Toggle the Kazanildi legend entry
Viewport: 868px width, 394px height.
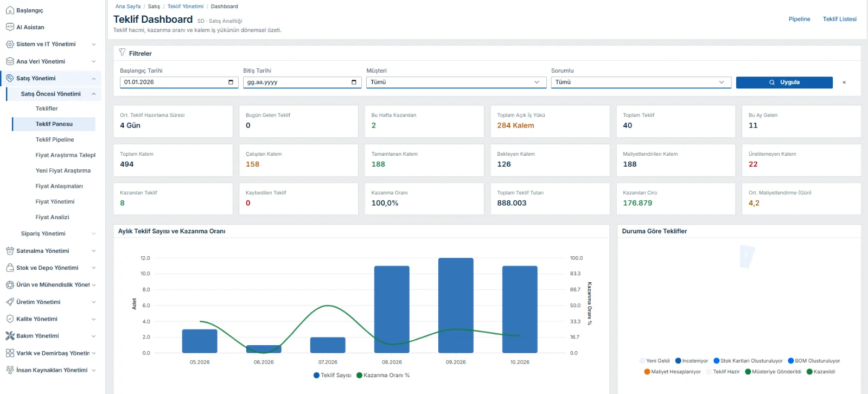[821, 372]
